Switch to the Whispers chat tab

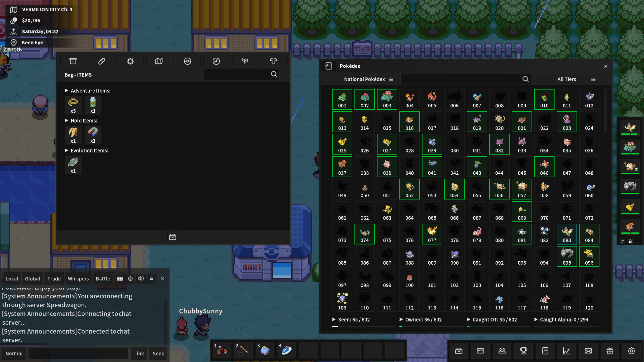[78, 278]
